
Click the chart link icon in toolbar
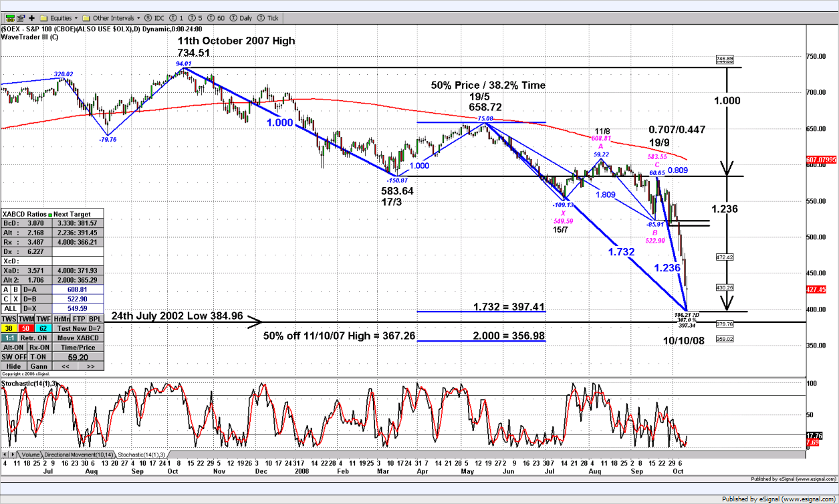pyautogui.click(x=10, y=17)
